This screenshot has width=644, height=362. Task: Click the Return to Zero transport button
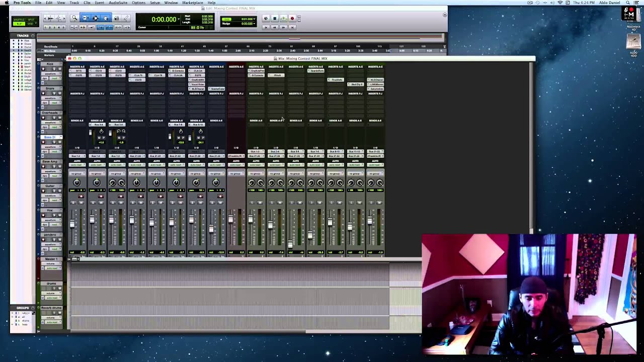point(266,27)
